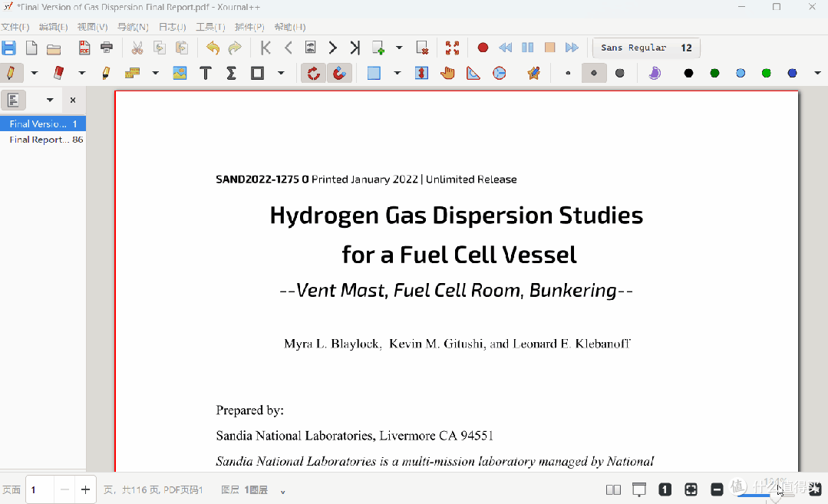This screenshot has height=504, width=828.
Task: Open the Tools menu (工具)
Action: [x=210, y=27]
